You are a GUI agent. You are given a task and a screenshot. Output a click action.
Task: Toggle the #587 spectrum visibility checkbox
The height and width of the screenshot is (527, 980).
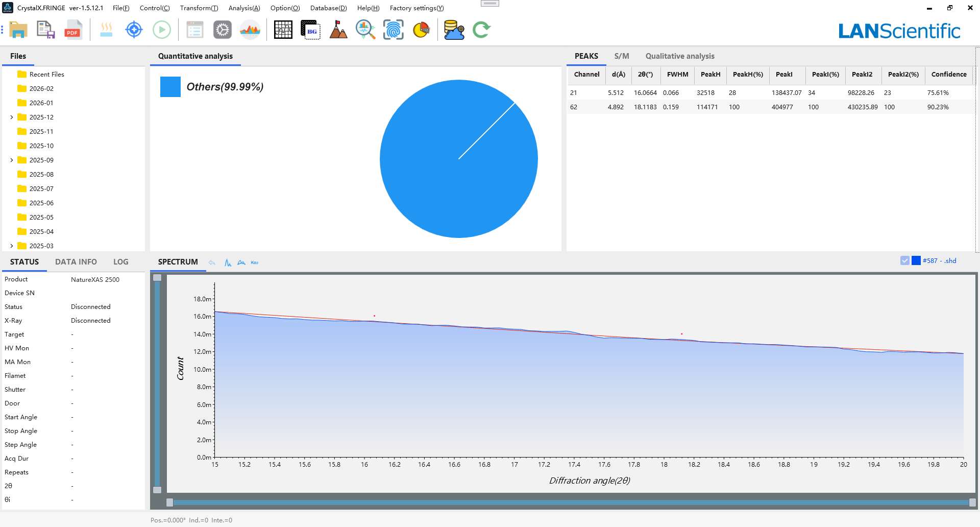tap(905, 261)
